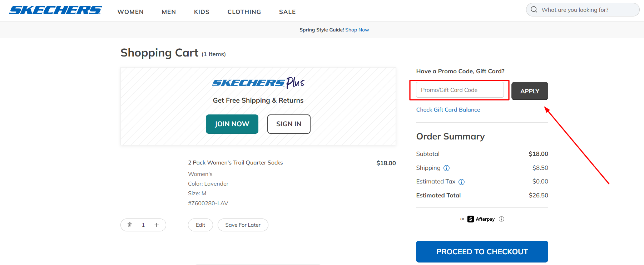
Task: Select the Afterpay logo icon
Action: pos(470,219)
